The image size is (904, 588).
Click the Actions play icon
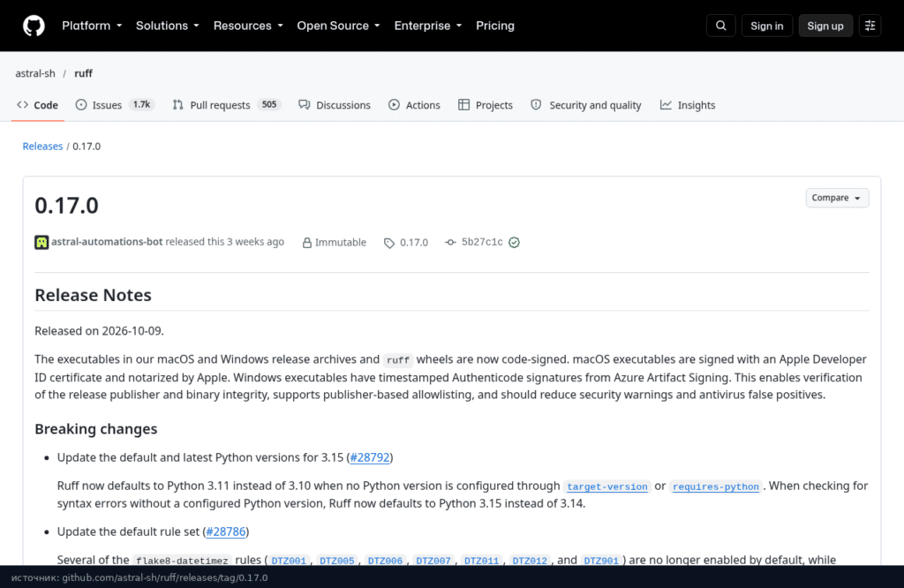394,105
